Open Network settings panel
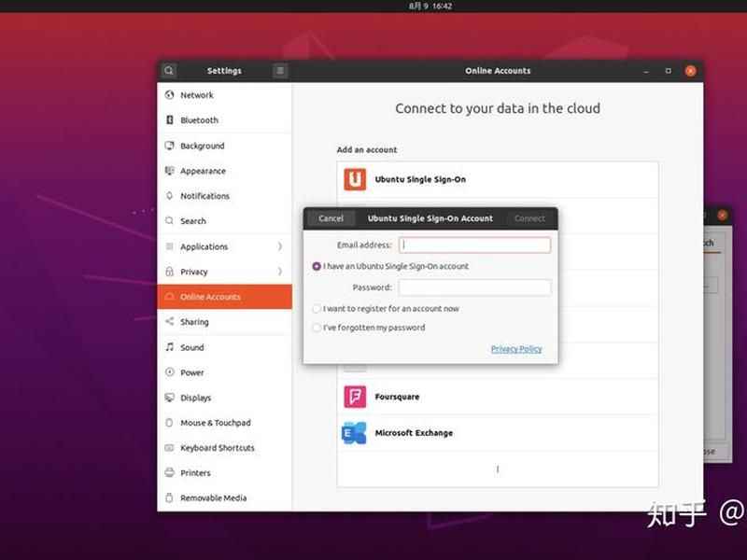This screenshot has height=560, width=747. [224, 95]
